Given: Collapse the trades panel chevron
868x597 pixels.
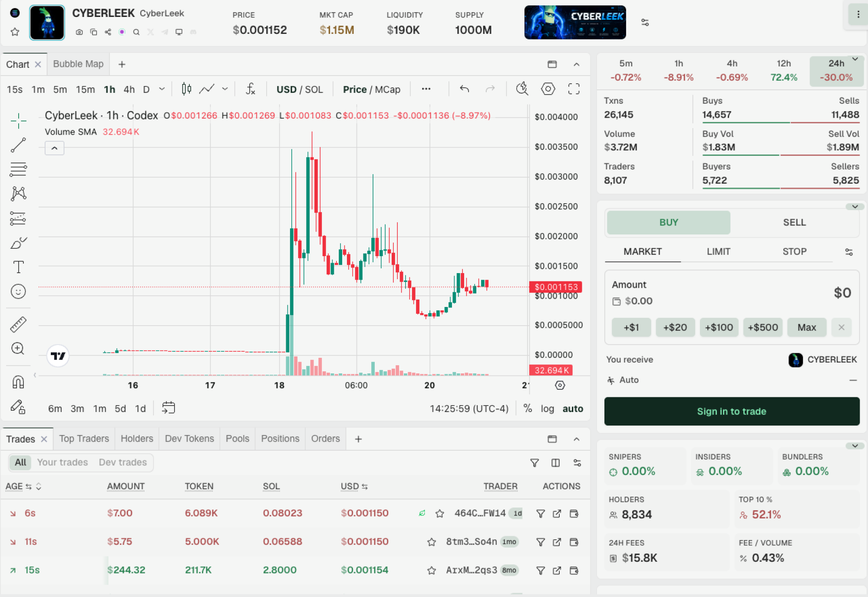Looking at the screenshot, I should tap(576, 439).
